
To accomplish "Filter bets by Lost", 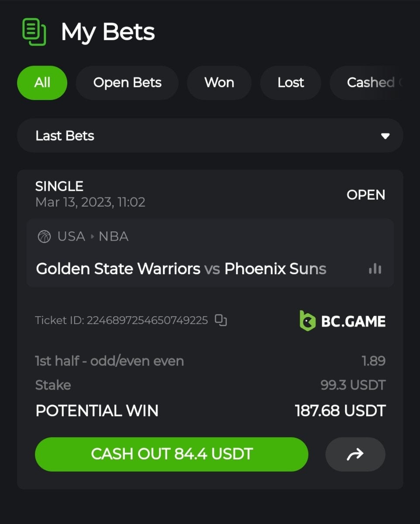I will (x=291, y=83).
